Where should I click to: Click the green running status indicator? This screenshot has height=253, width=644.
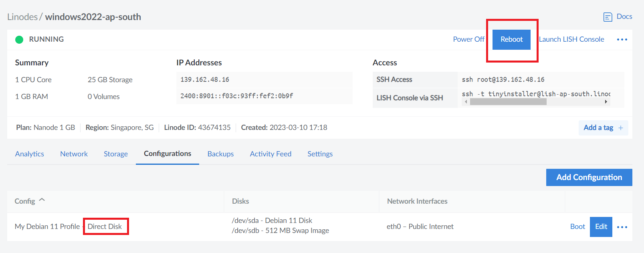[x=19, y=39]
